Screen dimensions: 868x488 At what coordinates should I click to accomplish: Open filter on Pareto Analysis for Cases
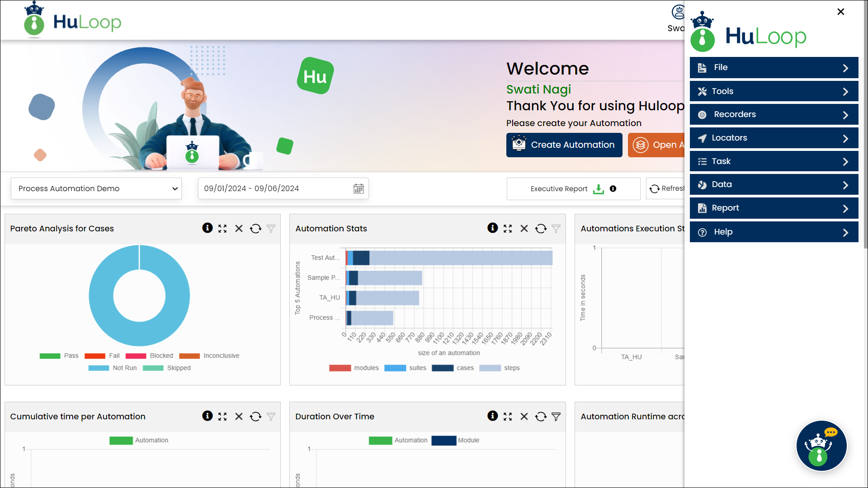coord(271,229)
